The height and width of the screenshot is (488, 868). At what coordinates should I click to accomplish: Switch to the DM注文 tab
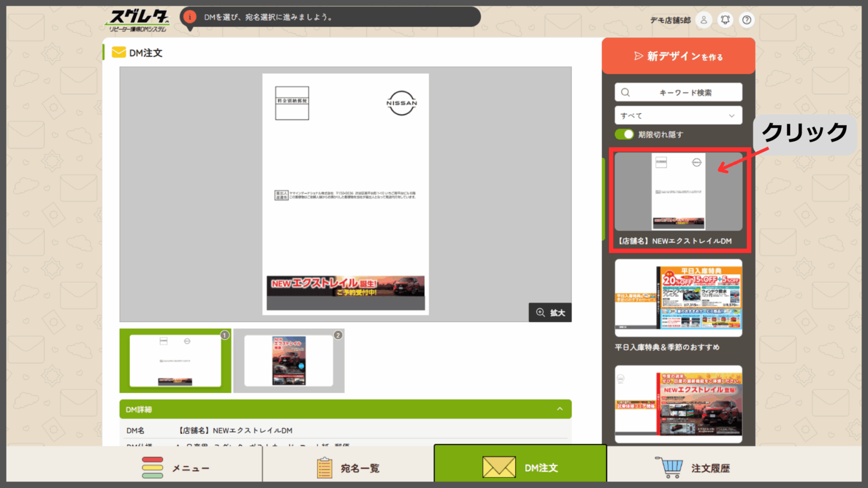520,467
